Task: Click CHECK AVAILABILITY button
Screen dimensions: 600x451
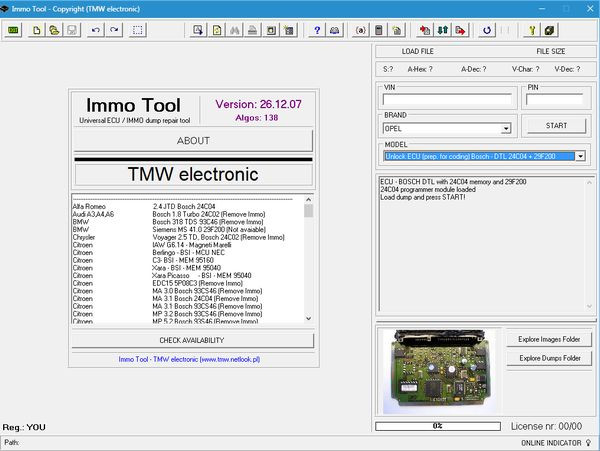Action: click(193, 340)
